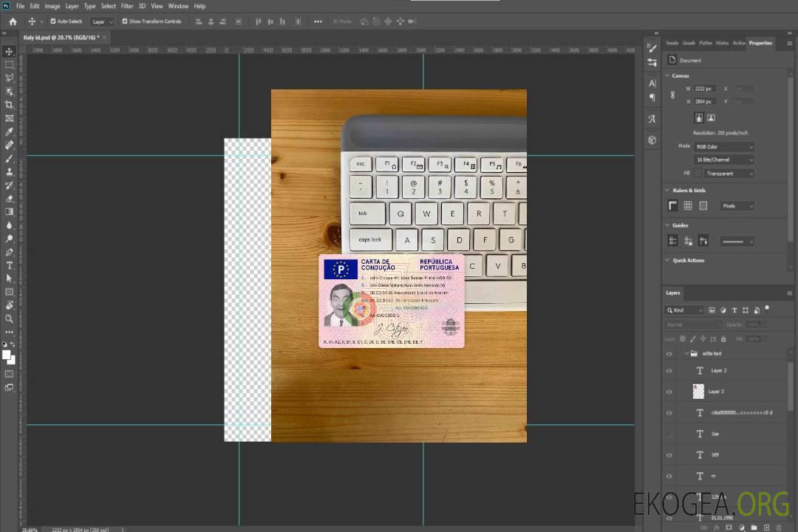Viewport: 798px width, 532px height.
Task: Open the Paragraph panel icon
Action: click(652, 98)
